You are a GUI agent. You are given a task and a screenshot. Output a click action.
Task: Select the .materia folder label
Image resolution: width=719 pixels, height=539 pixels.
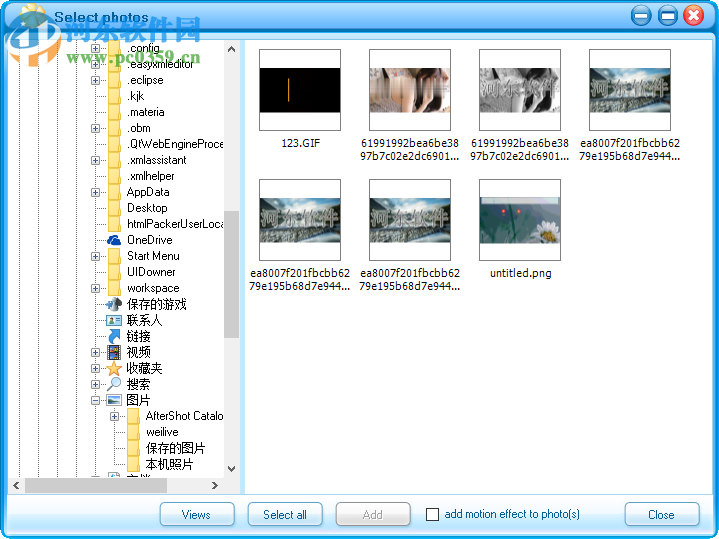tap(146, 112)
